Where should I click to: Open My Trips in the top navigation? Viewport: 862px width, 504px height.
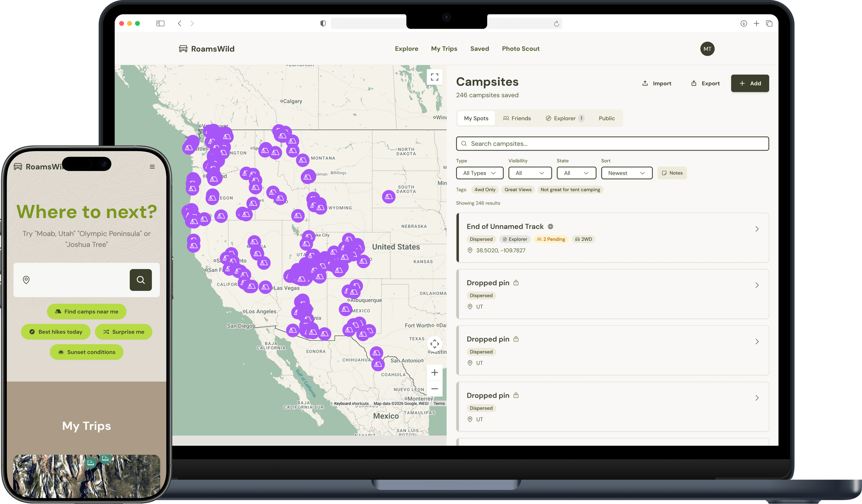444,49
